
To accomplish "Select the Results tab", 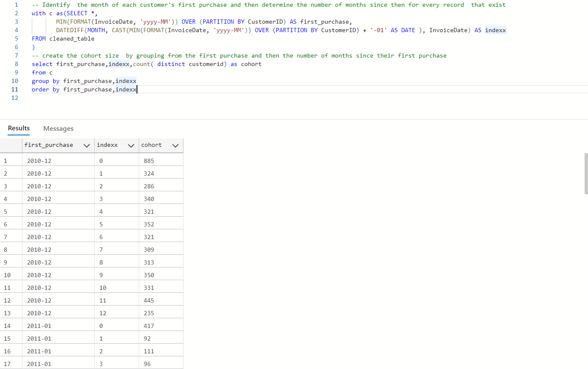I will (19, 128).
